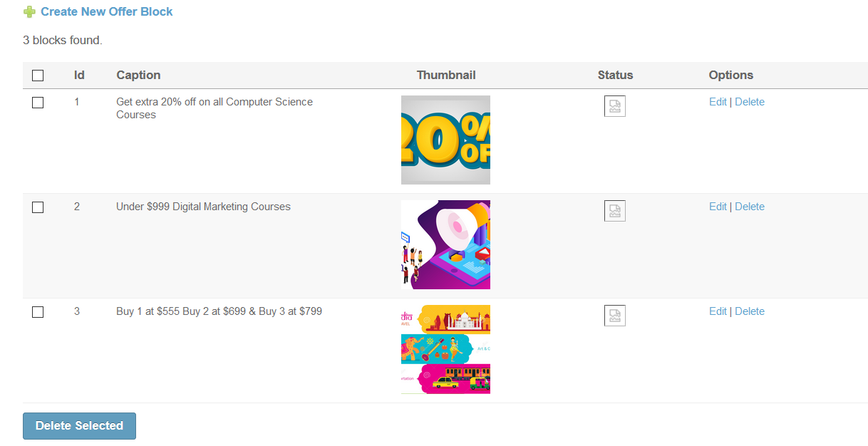Click the green plus icon for new offer block
Viewport: 868px width, 446px height.
coord(29,12)
